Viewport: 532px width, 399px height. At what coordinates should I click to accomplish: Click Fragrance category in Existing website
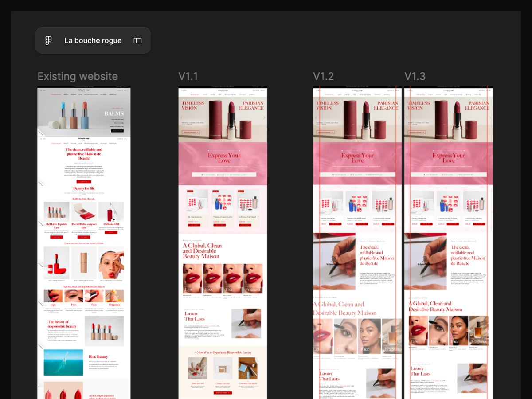point(114,297)
